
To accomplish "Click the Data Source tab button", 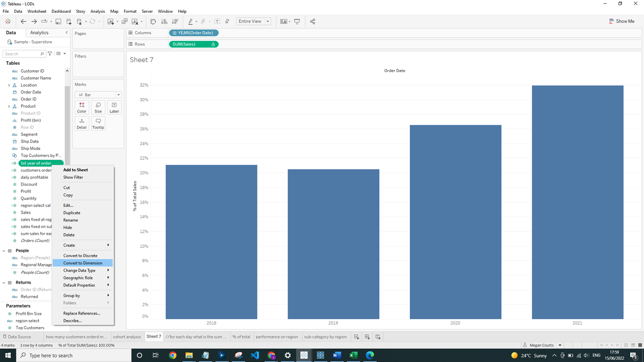I will pos(17,337).
